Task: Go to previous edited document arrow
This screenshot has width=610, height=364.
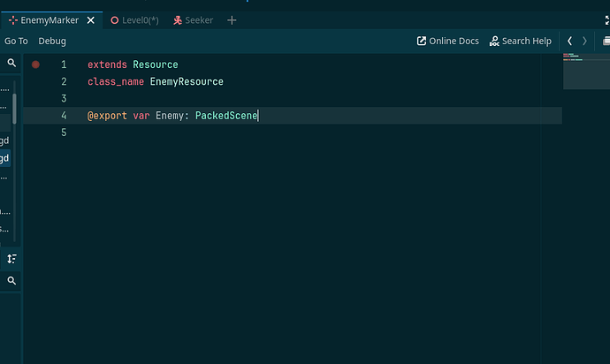Action: (569, 41)
